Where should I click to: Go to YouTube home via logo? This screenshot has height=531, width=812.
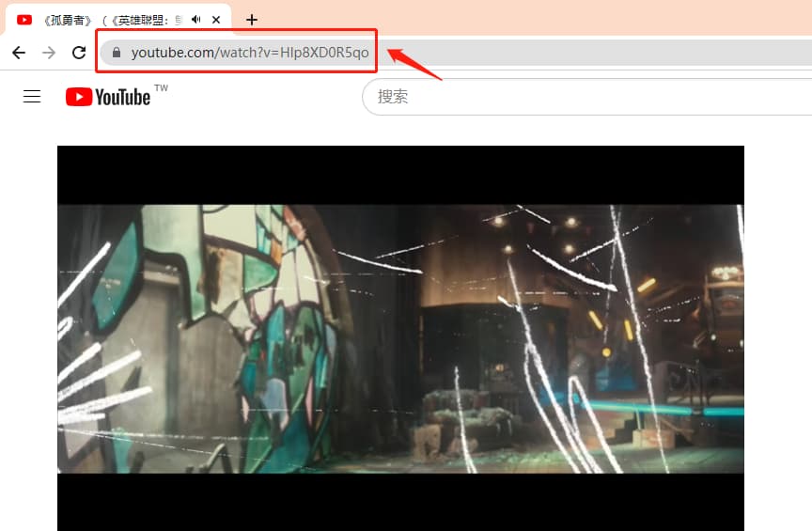108,97
